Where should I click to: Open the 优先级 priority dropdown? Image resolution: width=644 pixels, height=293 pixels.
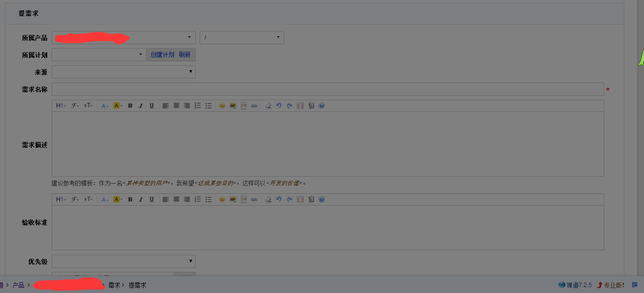(x=123, y=261)
